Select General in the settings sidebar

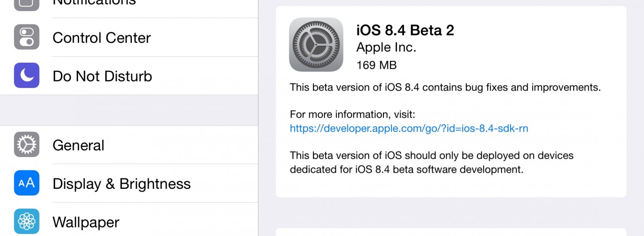[79, 145]
